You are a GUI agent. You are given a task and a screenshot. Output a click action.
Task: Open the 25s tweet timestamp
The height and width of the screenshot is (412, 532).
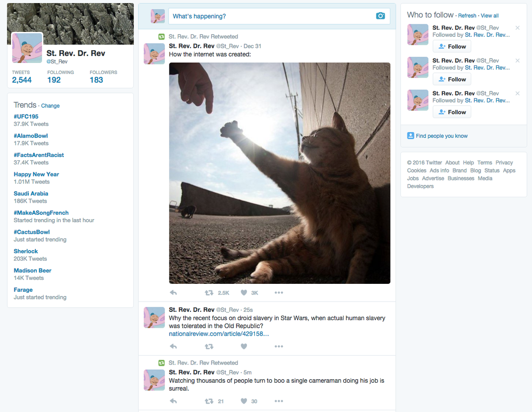[248, 310]
